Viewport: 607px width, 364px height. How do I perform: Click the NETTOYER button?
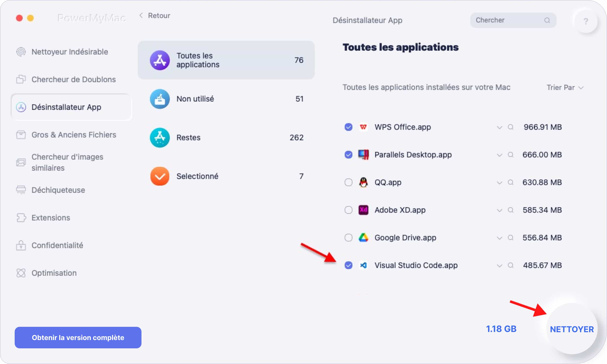[572, 329]
